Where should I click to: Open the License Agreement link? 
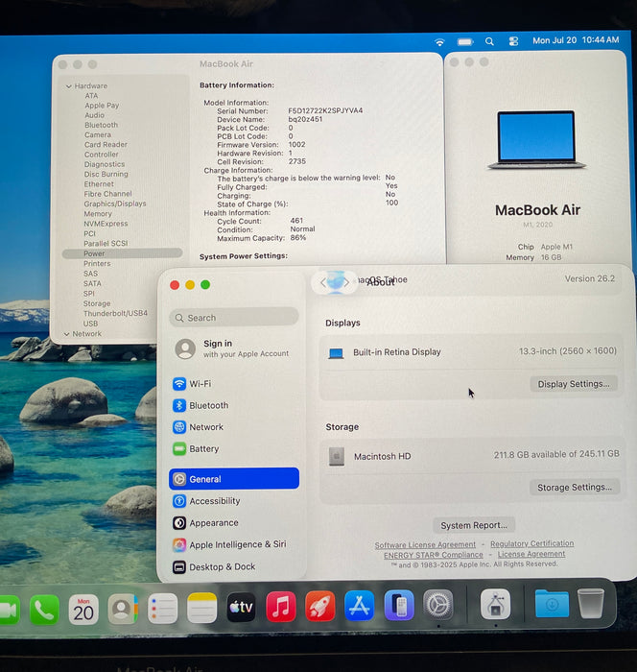pyautogui.click(x=531, y=554)
